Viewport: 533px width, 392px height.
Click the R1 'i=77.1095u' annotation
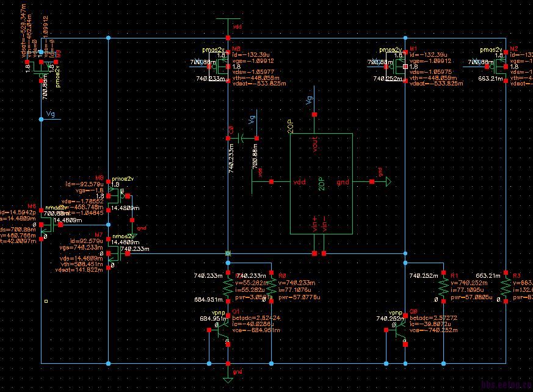pyautogui.click(x=468, y=290)
